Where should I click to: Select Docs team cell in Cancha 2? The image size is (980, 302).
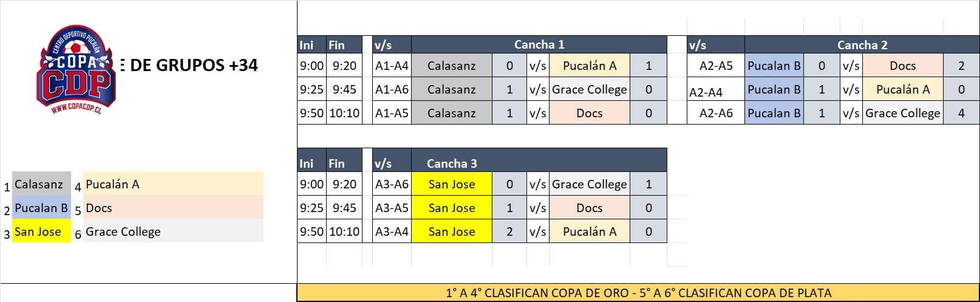coord(903,66)
